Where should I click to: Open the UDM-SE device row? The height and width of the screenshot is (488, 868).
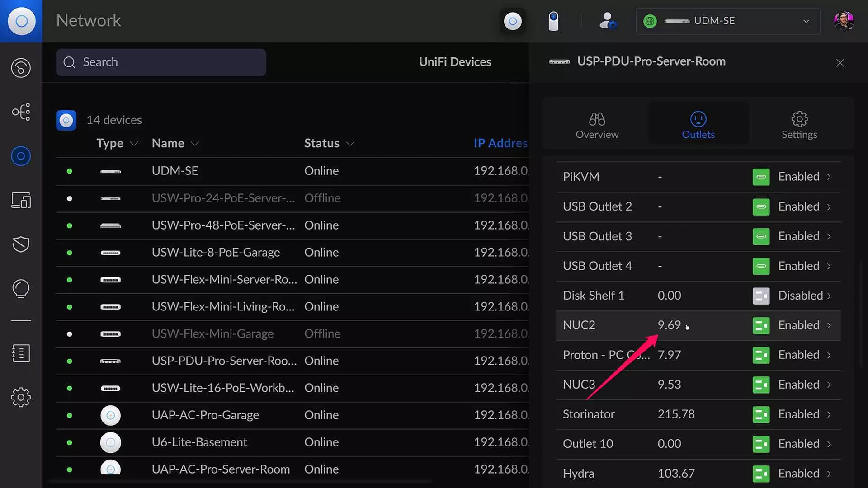click(x=292, y=171)
